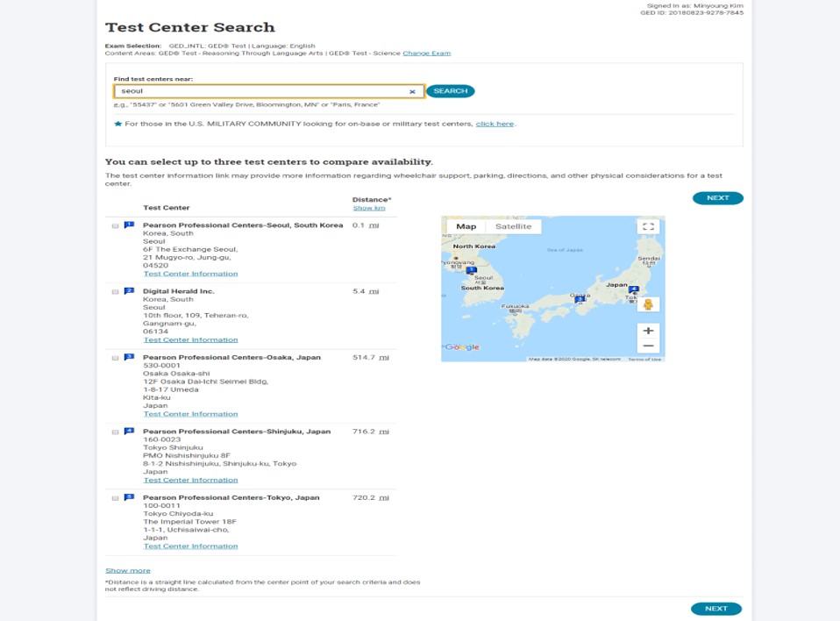
Task: Switch map to Satellite view tab
Action: click(x=513, y=226)
